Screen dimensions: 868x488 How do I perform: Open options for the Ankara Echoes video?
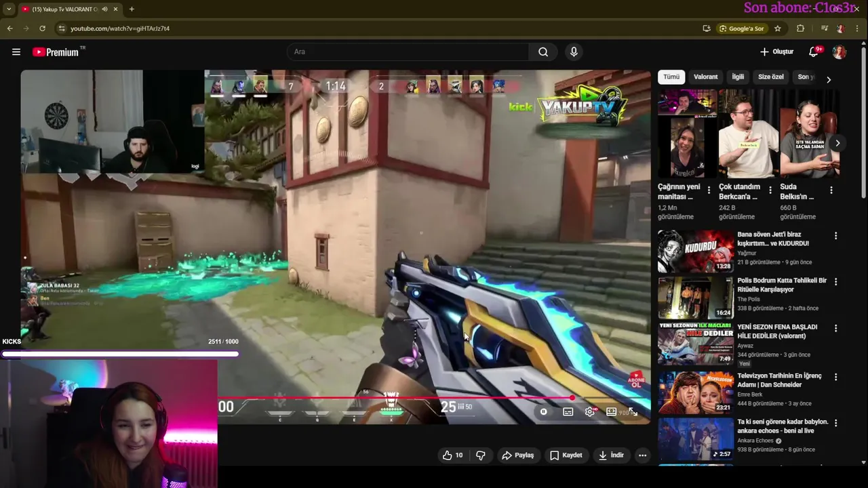coord(835,423)
